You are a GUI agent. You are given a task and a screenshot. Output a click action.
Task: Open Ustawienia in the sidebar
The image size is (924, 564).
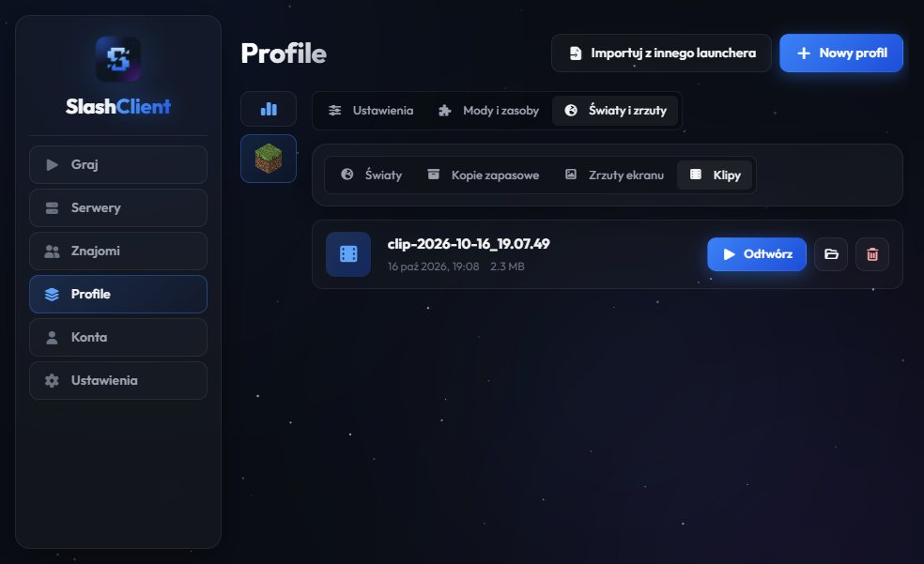(118, 380)
